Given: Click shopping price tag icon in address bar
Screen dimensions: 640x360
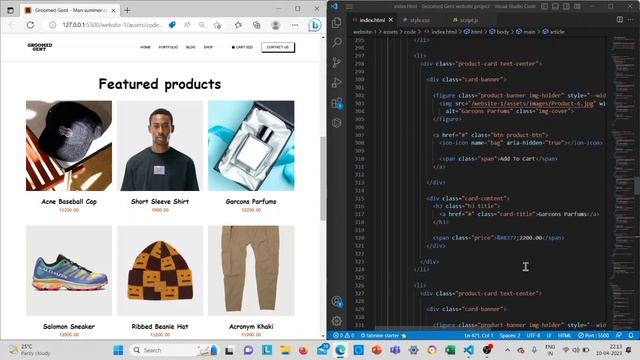Looking at the screenshot, I should pos(172,25).
